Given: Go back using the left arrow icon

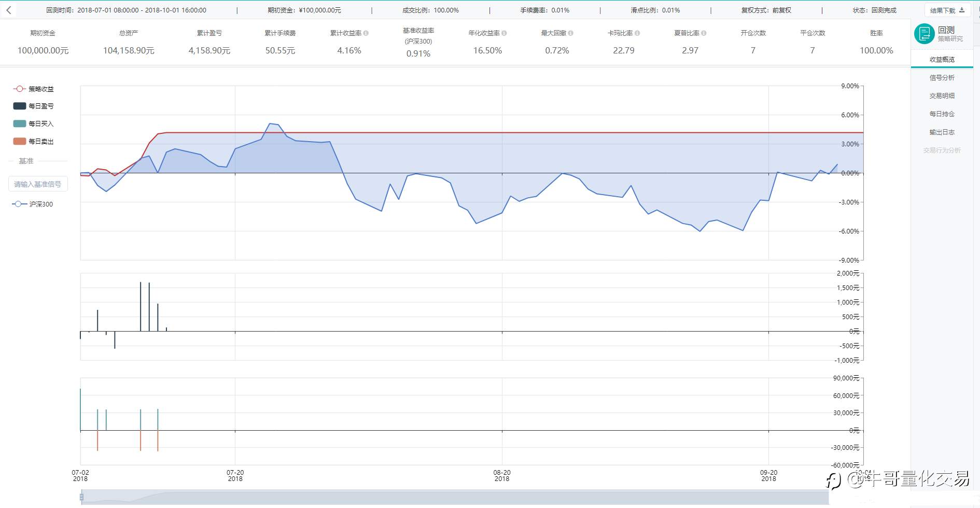Looking at the screenshot, I should 9,10.
